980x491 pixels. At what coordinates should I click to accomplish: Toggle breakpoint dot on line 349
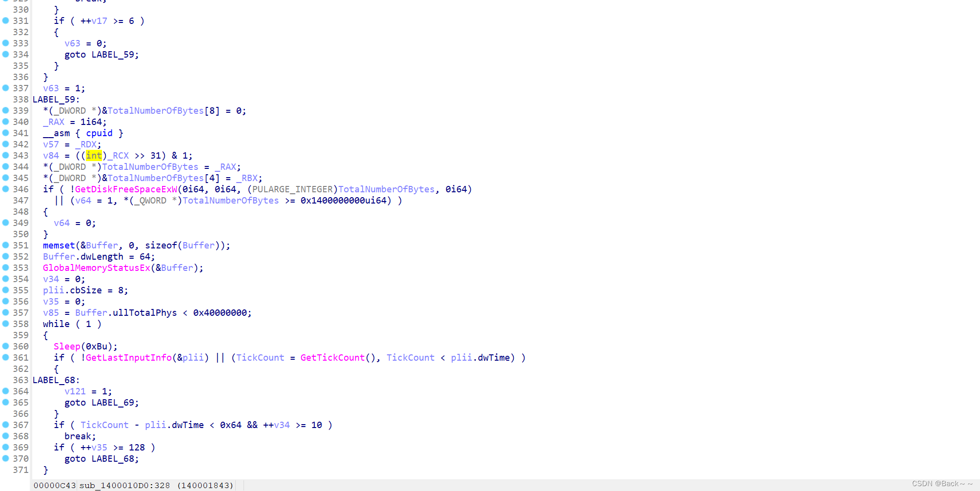point(5,223)
